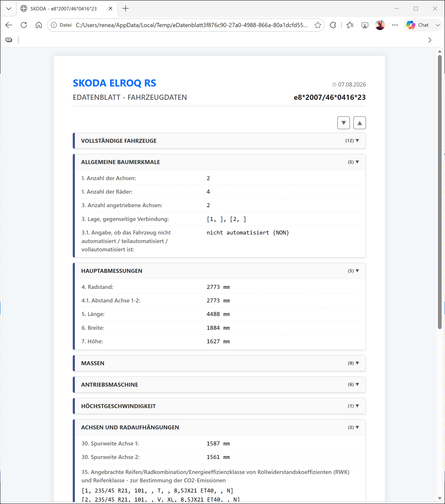The image size is (445, 504).
Task: Click the print icon beside the date
Action: pyautogui.click(x=334, y=85)
